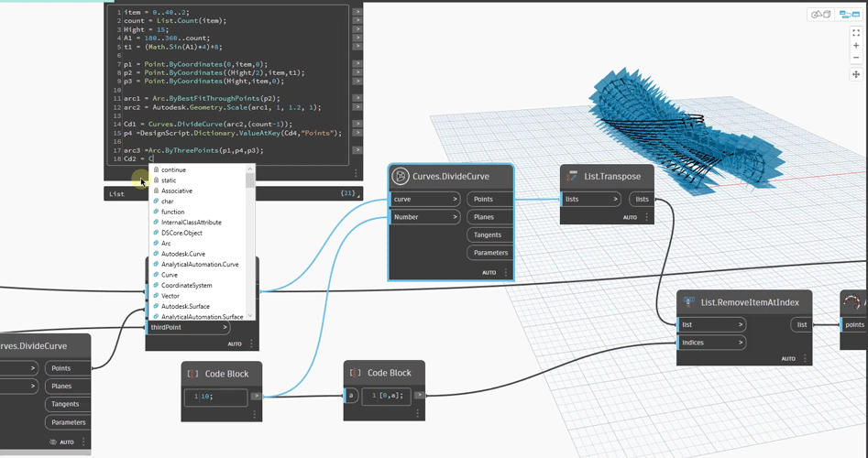Activate the Pan arrows icon

pos(856,74)
